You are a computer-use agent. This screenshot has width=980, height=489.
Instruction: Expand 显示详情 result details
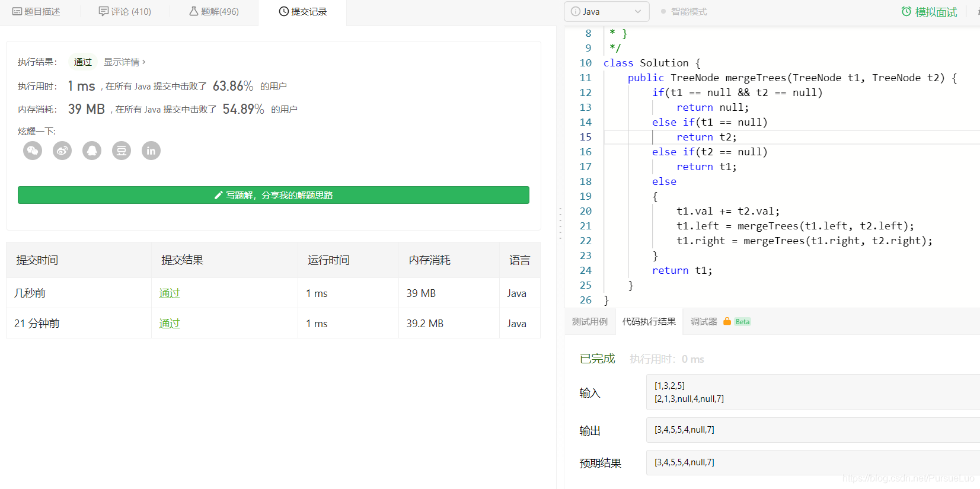point(125,62)
